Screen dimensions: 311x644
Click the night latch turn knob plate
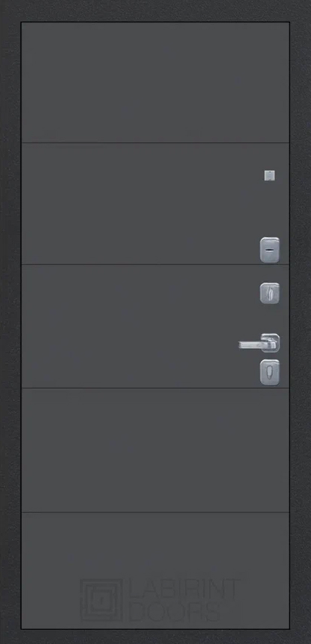click(x=269, y=293)
